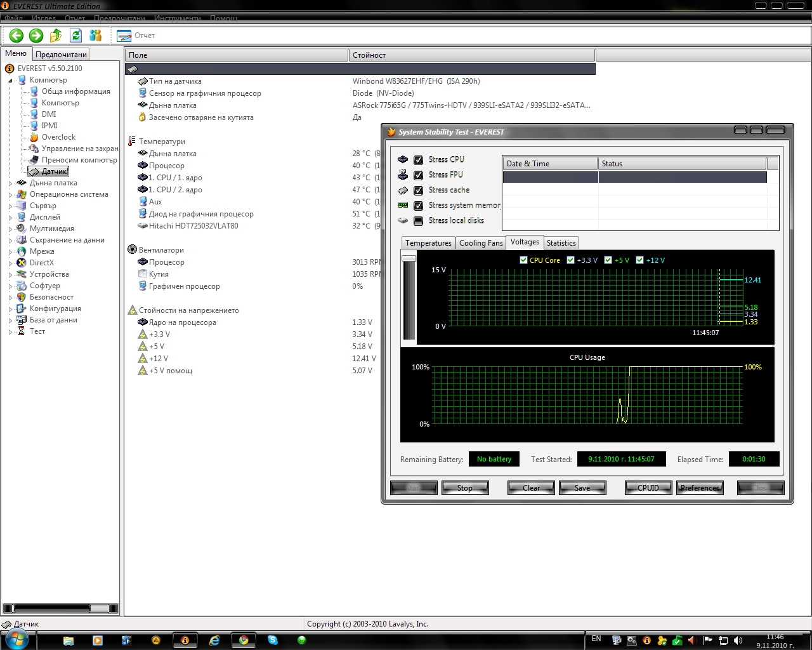Toggle the CPU Core voltage checkbox

pos(523,260)
